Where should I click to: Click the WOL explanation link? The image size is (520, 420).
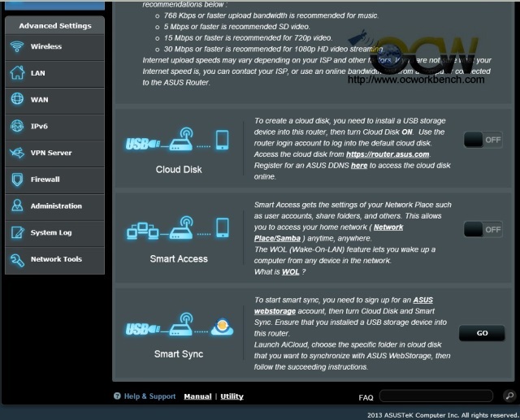click(291, 272)
